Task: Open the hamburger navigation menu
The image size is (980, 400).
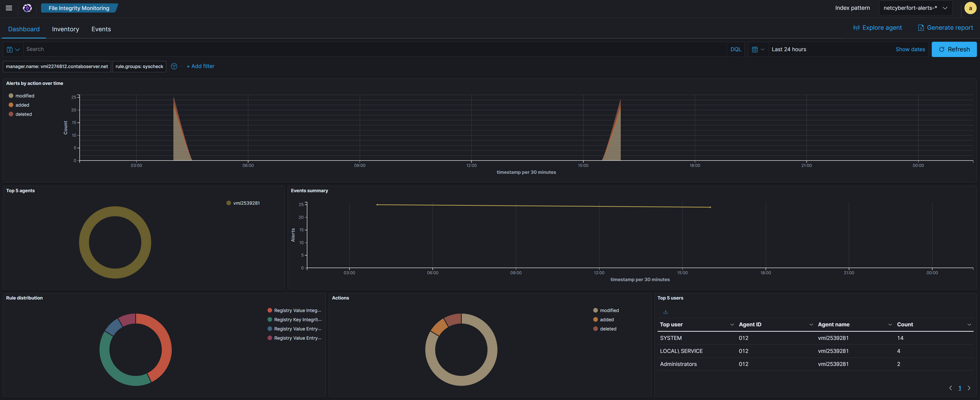Action: (x=9, y=8)
